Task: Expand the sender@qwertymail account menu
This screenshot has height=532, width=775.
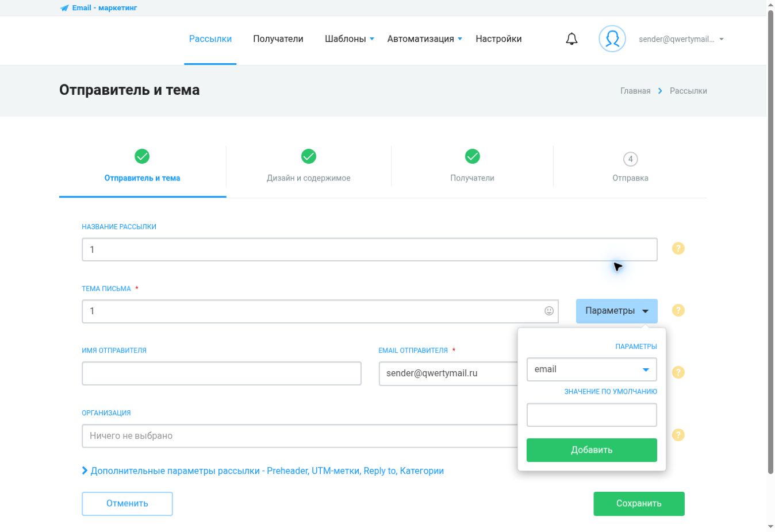Action: 681,39
